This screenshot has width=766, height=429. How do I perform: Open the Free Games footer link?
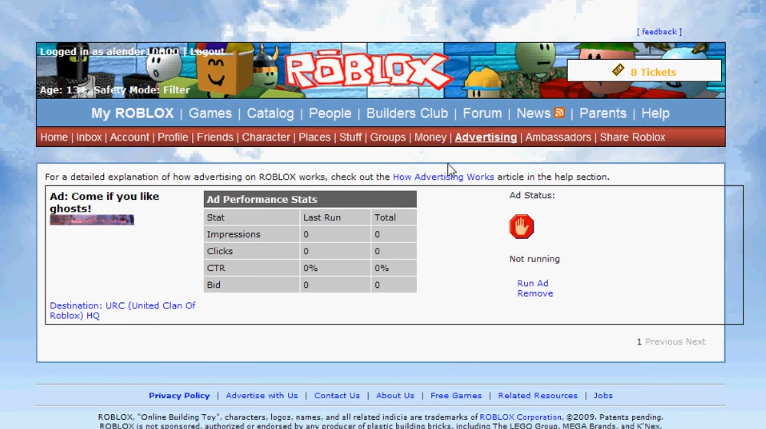point(456,396)
